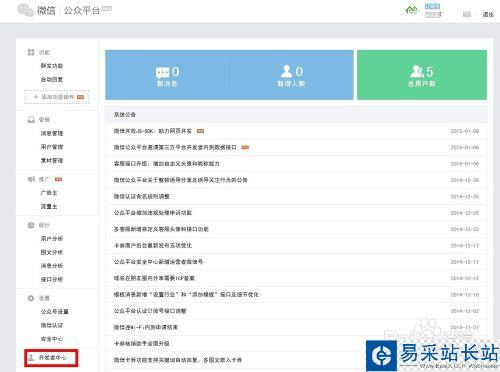
Task: Click the 功能 grid icon in sidebar
Action: [x=31, y=52]
